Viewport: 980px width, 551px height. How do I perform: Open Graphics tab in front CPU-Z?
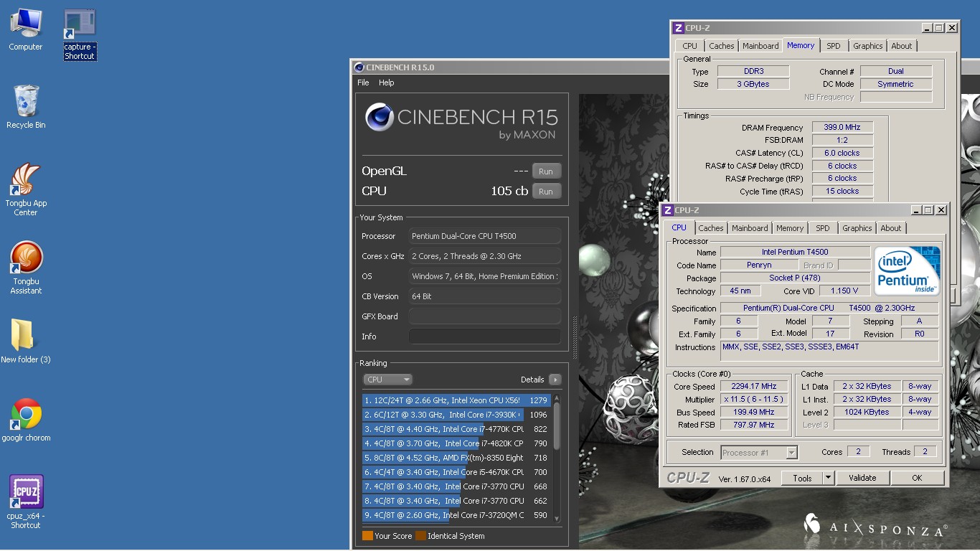tap(857, 228)
